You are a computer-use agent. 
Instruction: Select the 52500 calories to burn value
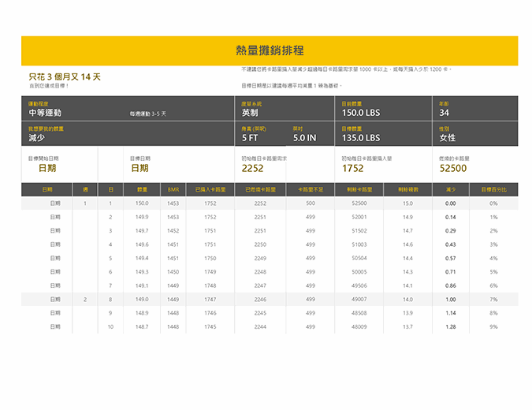(x=452, y=168)
